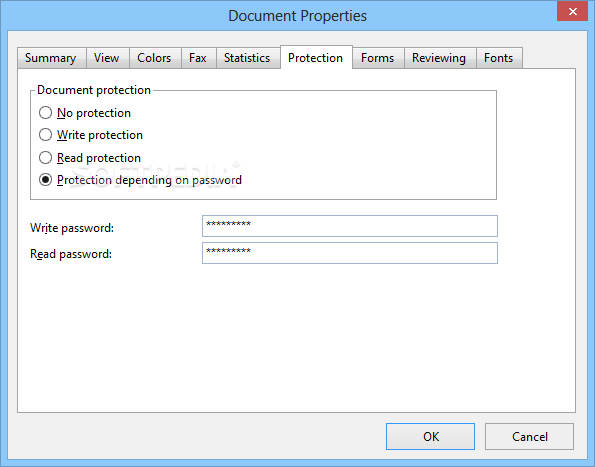This screenshot has height=467, width=595.
Task: Click the Cancel button
Action: coord(529,437)
